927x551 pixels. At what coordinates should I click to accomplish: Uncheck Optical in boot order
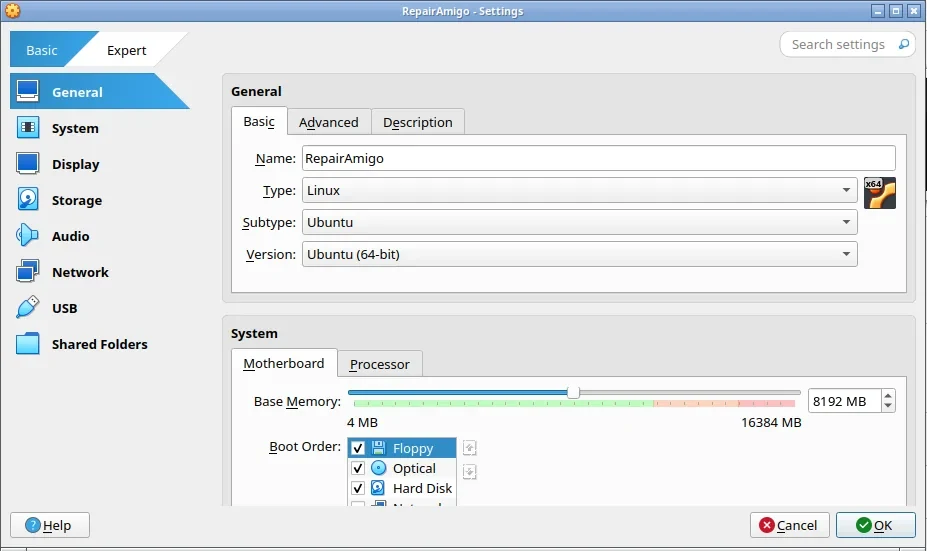[358, 468]
